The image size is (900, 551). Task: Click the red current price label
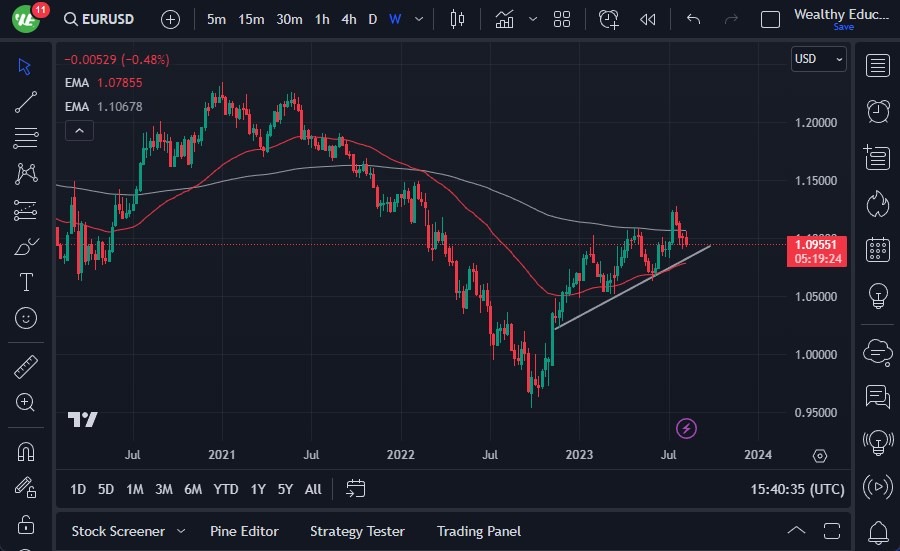(x=818, y=250)
